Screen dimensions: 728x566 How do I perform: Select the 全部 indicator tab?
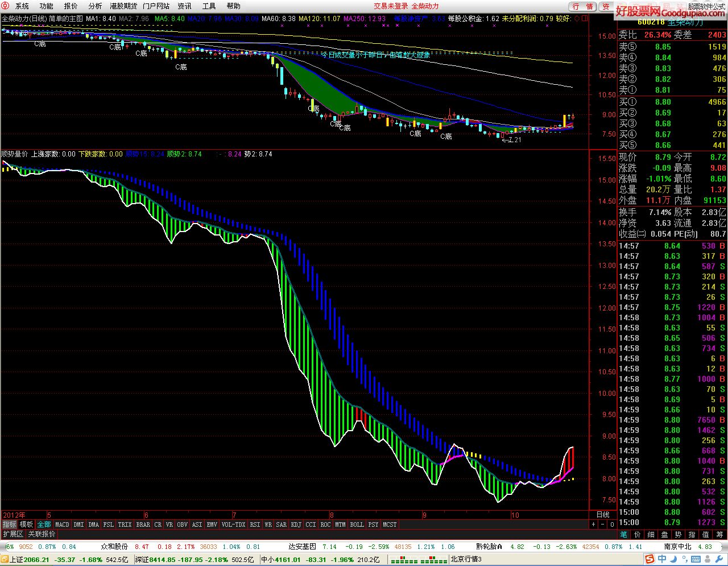point(44,524)
